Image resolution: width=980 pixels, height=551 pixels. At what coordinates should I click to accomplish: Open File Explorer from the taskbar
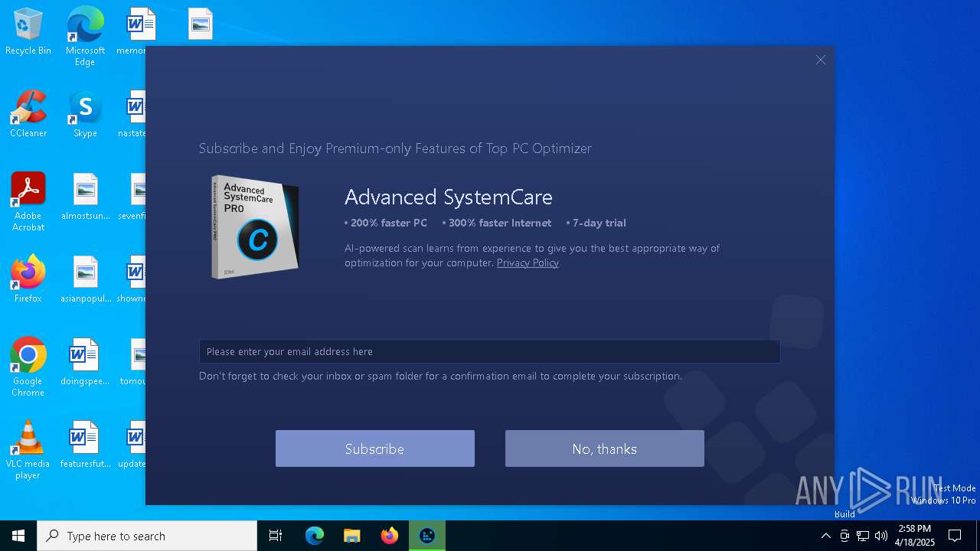352,536
